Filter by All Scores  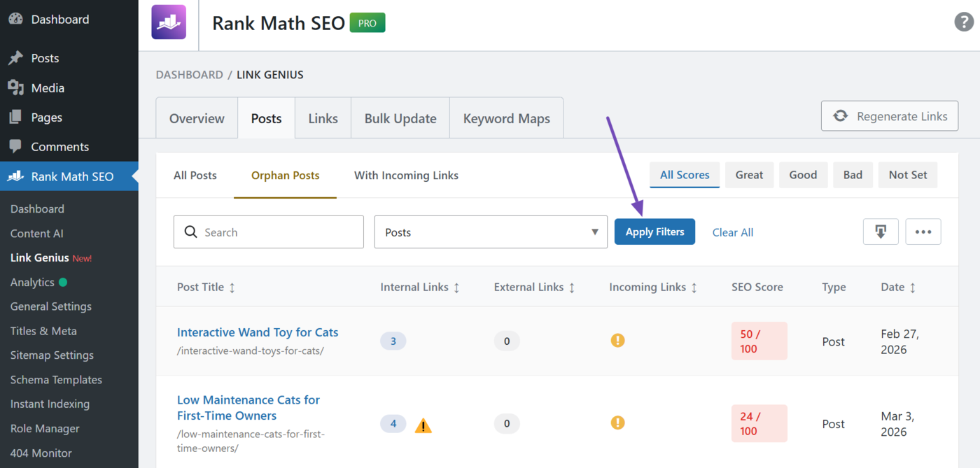[685, 175]
